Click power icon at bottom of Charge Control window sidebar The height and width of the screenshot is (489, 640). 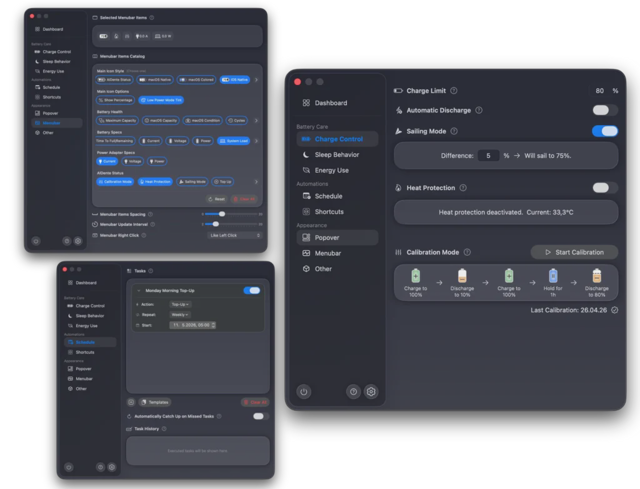click(x=304, y=392)
